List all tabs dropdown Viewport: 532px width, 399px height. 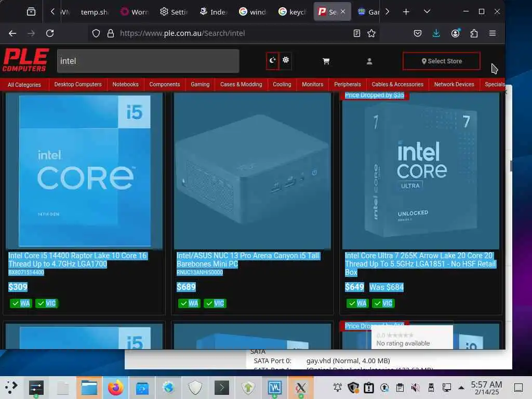coord(427,11)
